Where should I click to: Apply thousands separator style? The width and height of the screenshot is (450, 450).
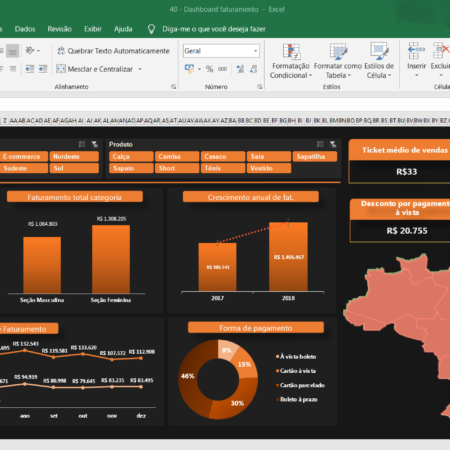tap(222, 69)
